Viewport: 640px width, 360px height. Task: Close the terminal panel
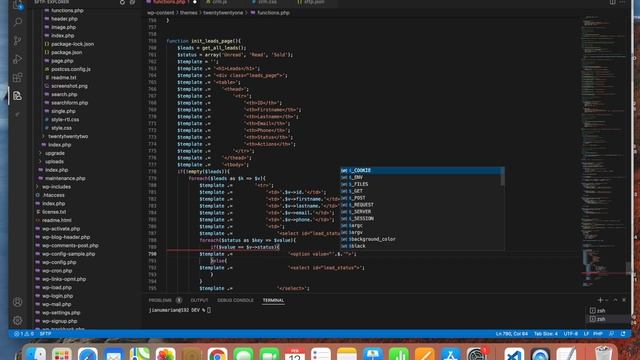[624, 300]
